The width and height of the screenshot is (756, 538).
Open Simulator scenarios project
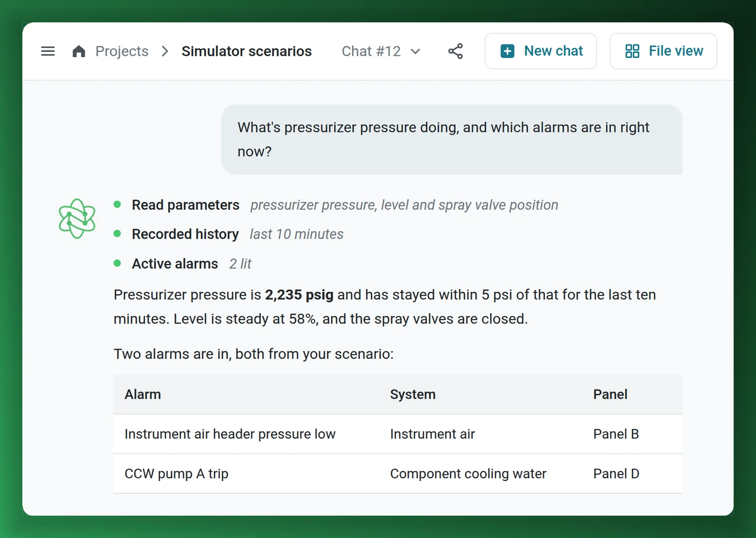247,51
